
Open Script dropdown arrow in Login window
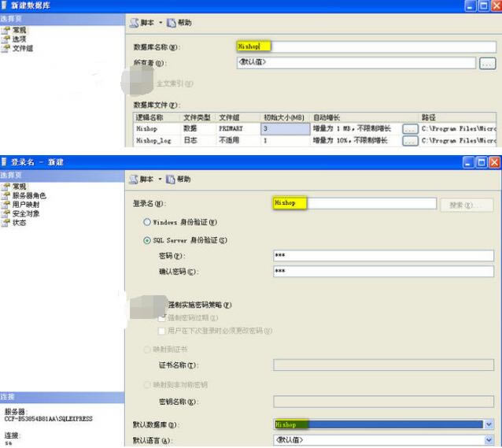(160, 180)
